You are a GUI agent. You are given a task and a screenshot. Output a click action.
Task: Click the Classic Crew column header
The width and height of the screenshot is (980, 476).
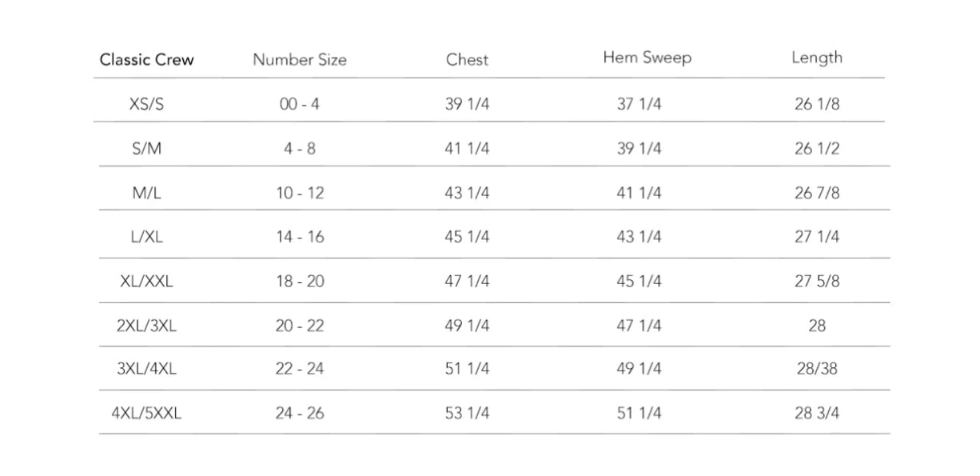(146, 60)
